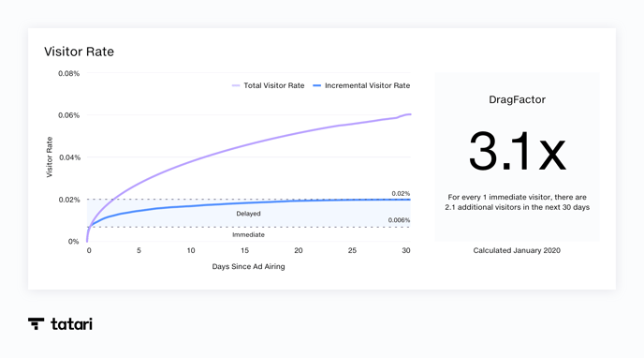Viewport: 644px width, 358px height.
Task: Click the '30' x-axis tick label
Action: pos(406,250)
